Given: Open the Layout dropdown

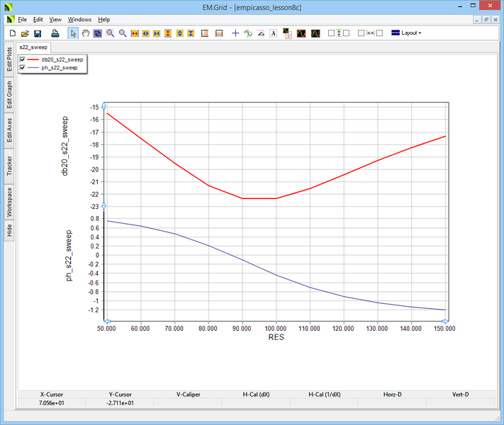Looking at the screenshot, I should 406,33.
